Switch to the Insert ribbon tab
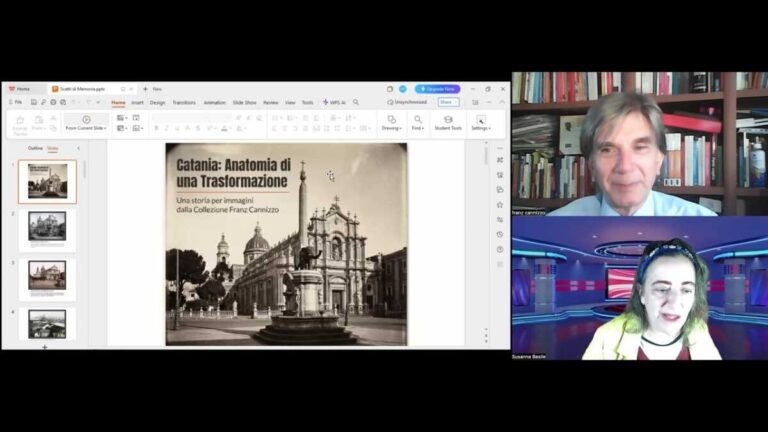Image resolution: width=768 pixels, height=432 pixels. coord(137,102)
